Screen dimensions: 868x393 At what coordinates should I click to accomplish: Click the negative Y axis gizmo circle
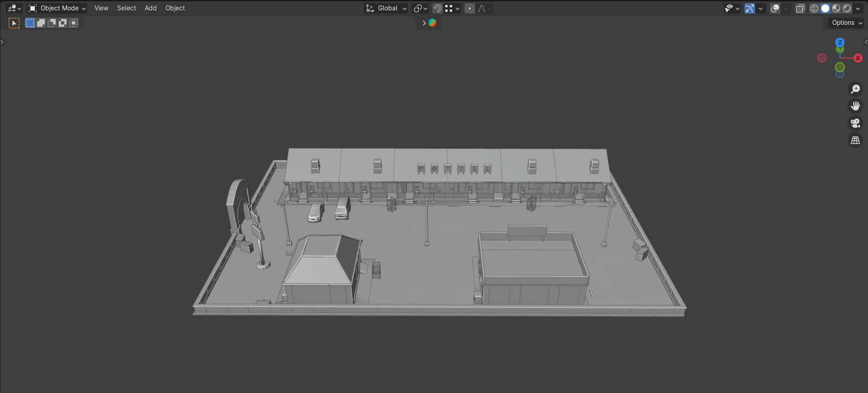(840, 67)
